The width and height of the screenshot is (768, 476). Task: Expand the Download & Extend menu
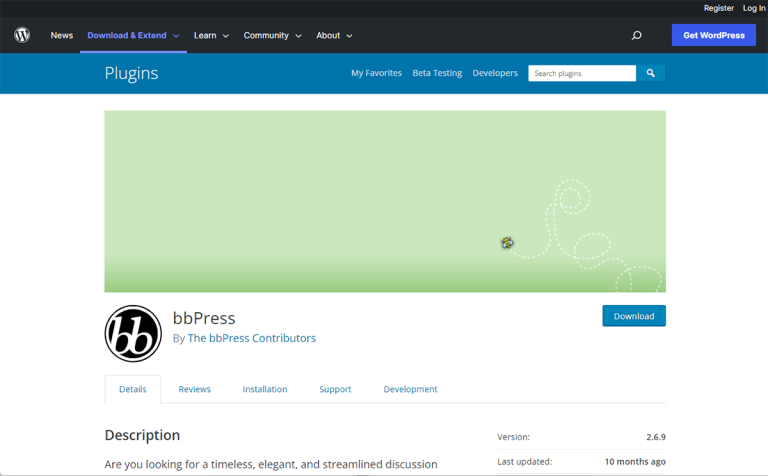click(133, 35)
